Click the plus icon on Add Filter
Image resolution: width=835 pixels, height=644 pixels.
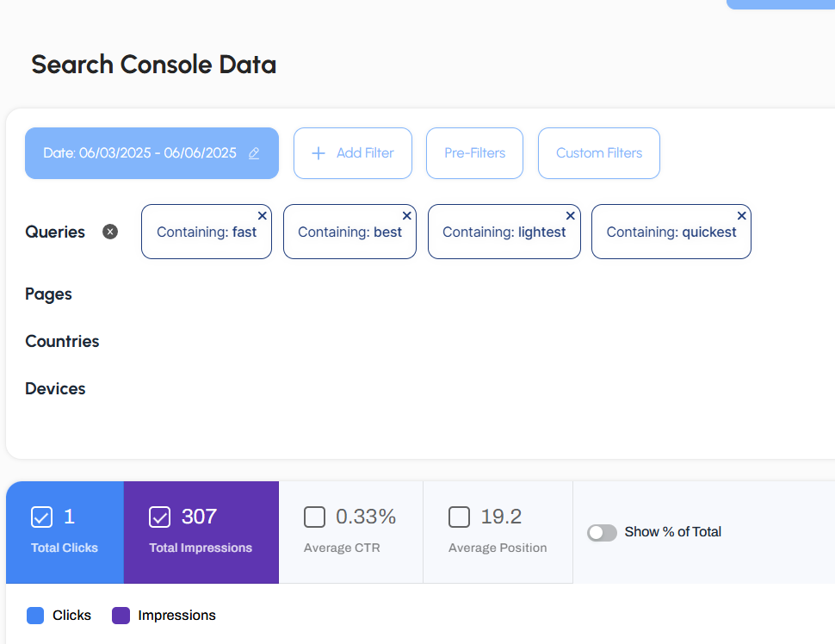[319, 152]
